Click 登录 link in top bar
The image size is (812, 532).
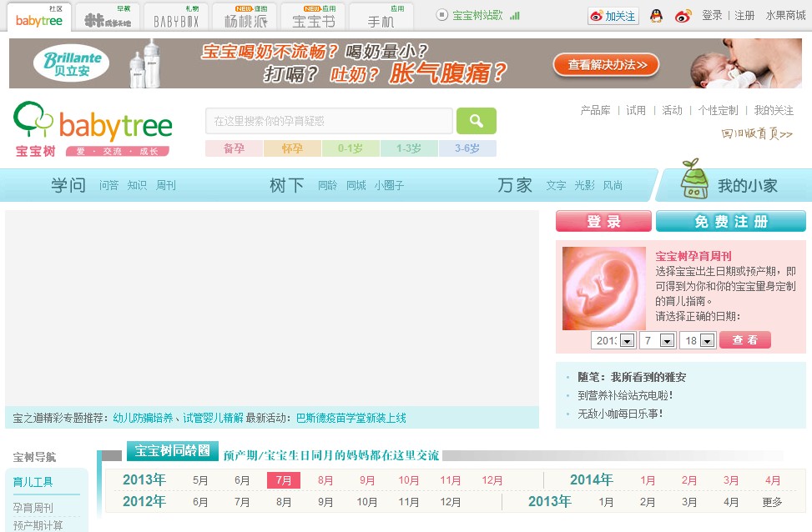pos(712,16)
